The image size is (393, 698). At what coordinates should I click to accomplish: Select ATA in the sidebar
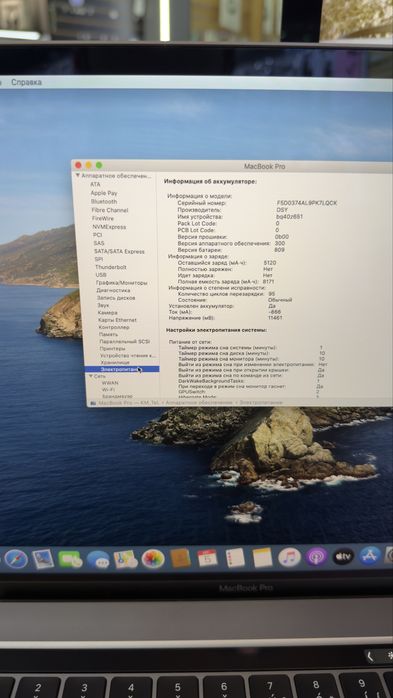pos(95,184)
